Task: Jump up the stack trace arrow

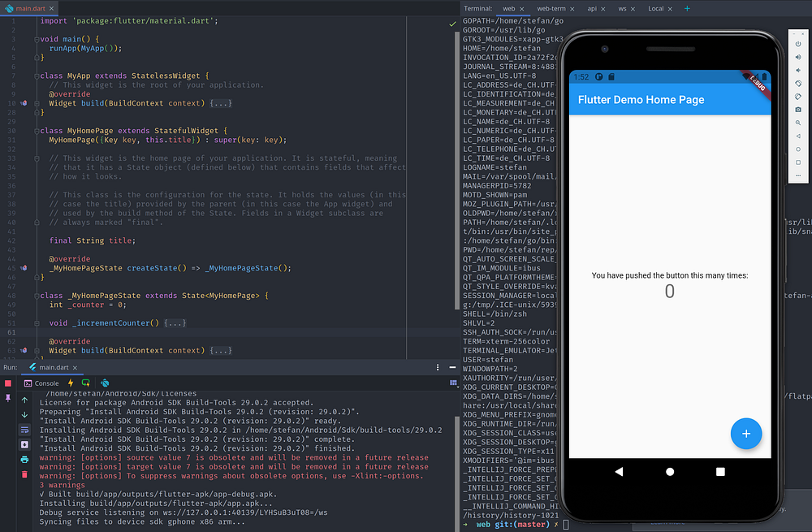Action: (x=24, y=400)
